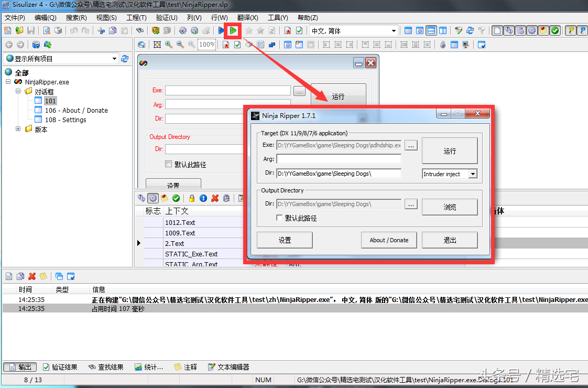Click the green funnel filter icon
Viewport: 588px width, 388px height.
coord(458,31)
